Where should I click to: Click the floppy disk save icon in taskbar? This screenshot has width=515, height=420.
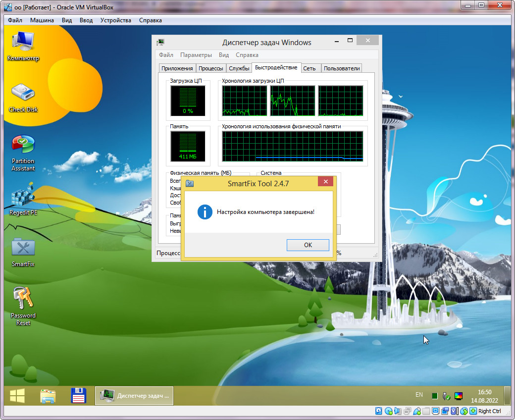click(x=79, y=396)
